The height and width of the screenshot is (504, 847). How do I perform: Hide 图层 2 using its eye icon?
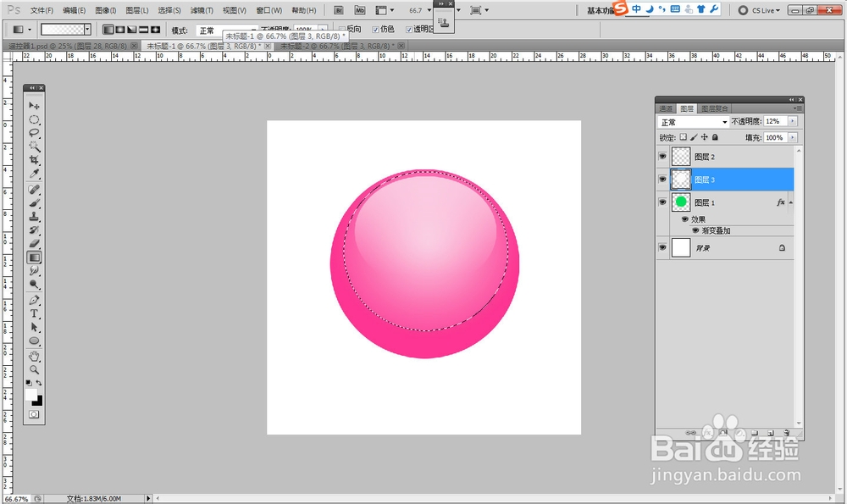click(x=662, y=157)
